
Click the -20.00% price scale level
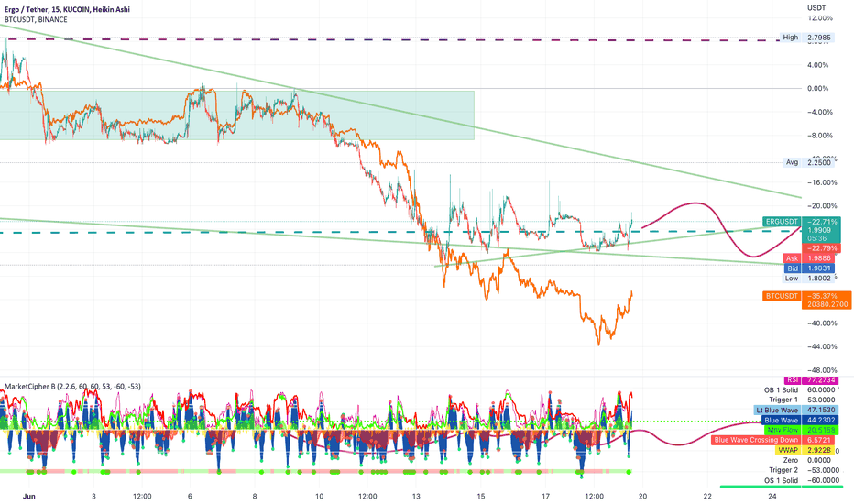coord(820,206)
